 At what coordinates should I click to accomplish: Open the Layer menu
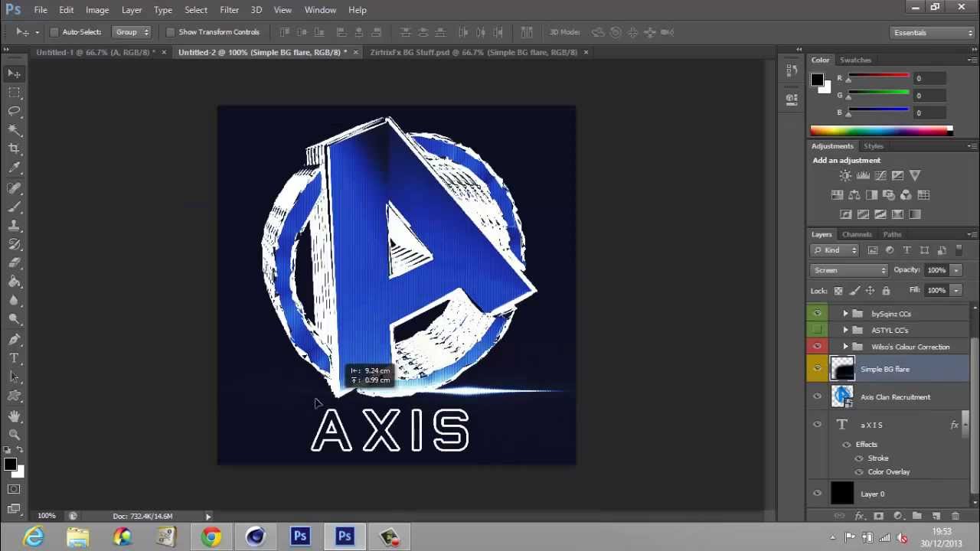[x=132, y=10]
